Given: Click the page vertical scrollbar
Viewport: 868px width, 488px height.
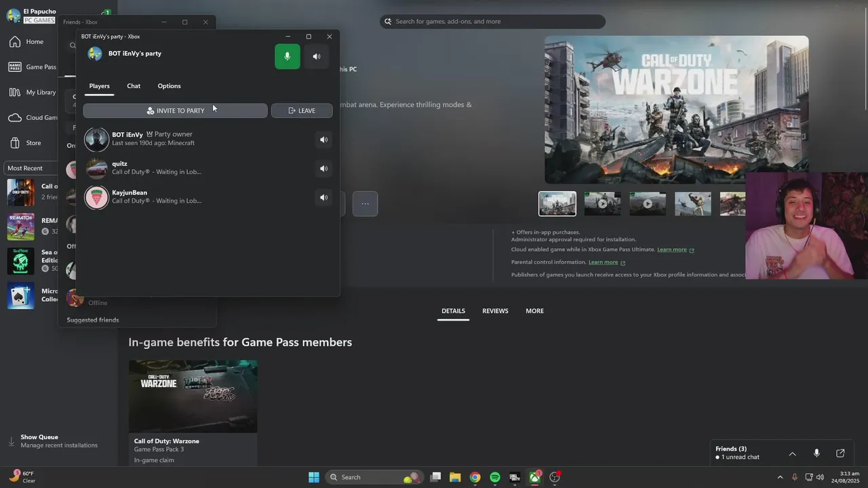Looking at the screenshot, I should coord(865,68).
